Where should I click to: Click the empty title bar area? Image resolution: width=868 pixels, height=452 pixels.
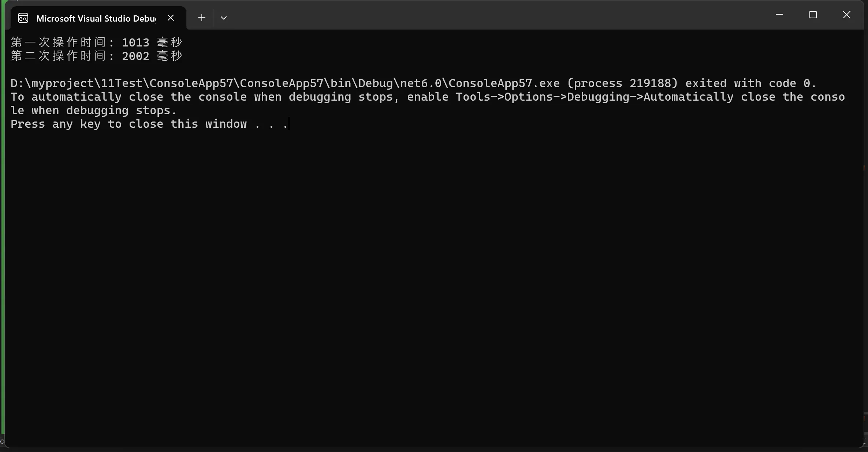494,15
